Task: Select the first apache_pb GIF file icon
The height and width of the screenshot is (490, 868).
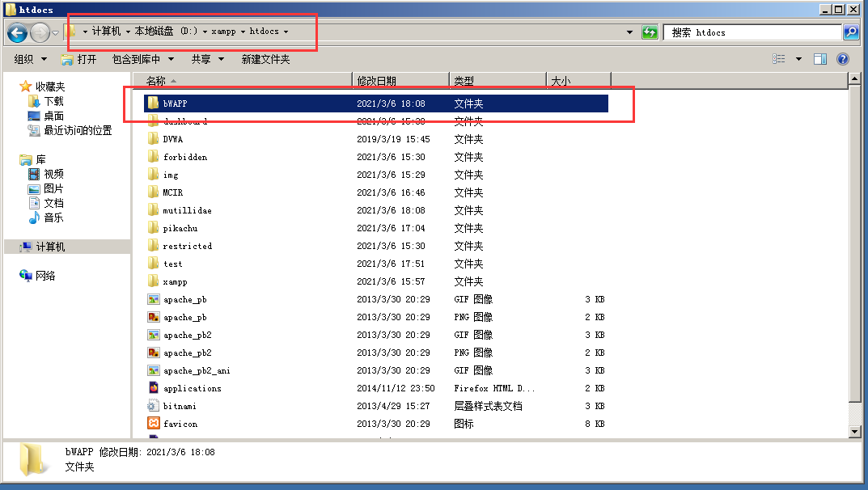Action: coord(154,299)
